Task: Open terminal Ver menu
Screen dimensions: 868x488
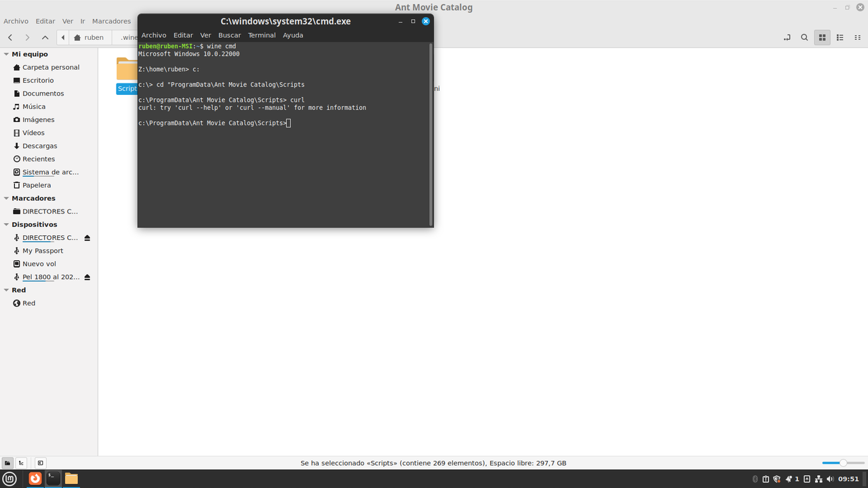Action: 205,35
